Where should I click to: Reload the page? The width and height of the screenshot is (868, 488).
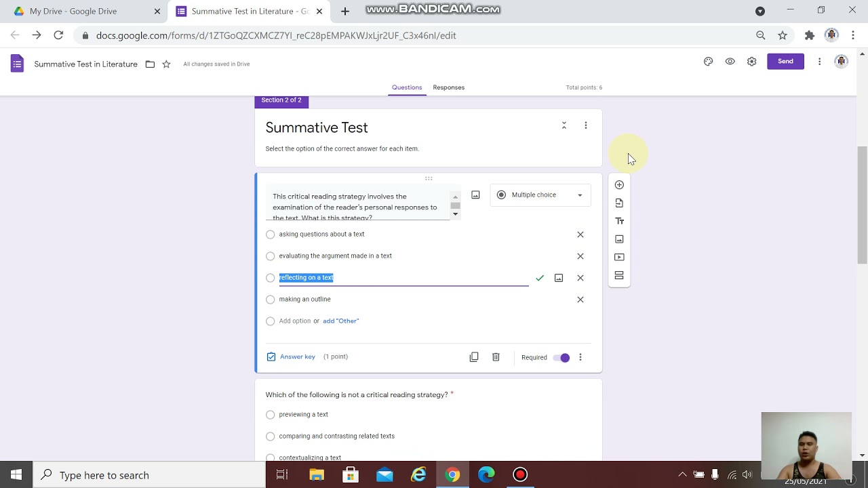pyautogui.click(x=58, y=35)
